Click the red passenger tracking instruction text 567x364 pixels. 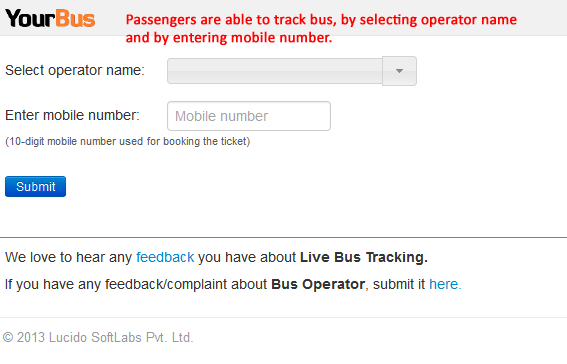[x=321, y=29]
